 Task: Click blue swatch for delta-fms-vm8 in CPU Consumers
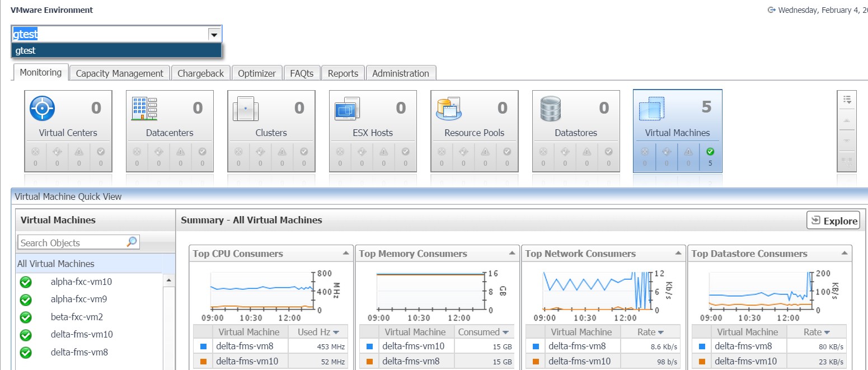pyautogui.click(x=203, y=346)
